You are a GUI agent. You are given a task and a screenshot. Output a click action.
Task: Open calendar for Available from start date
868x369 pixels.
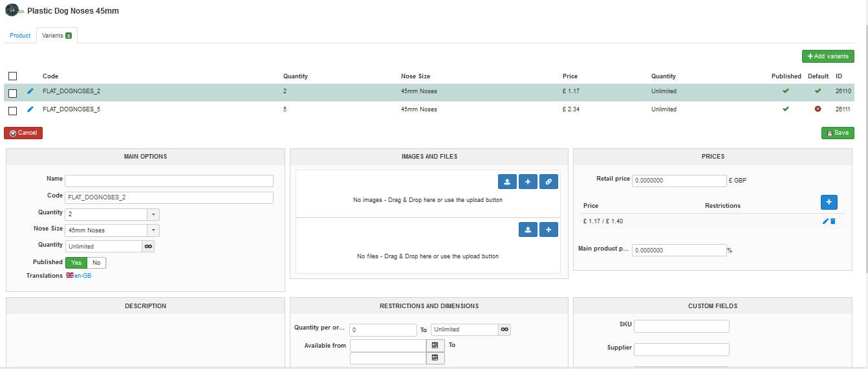pos(435,346)
